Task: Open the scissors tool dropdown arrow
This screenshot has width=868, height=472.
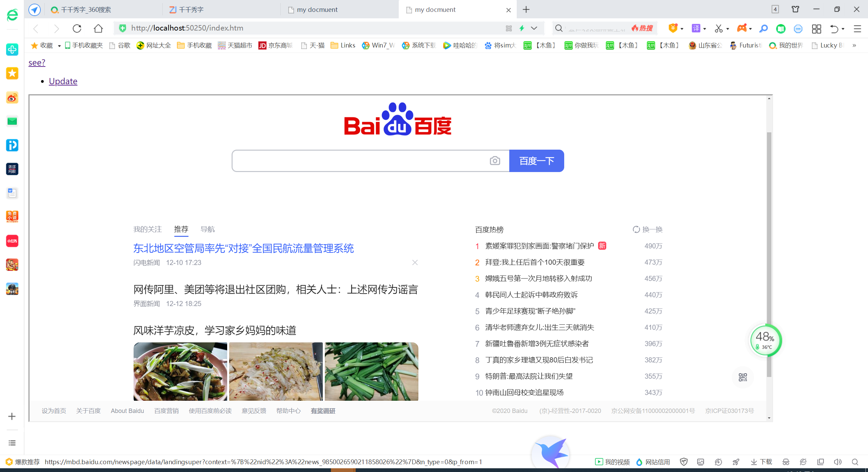Action: [x=728, y=29]
